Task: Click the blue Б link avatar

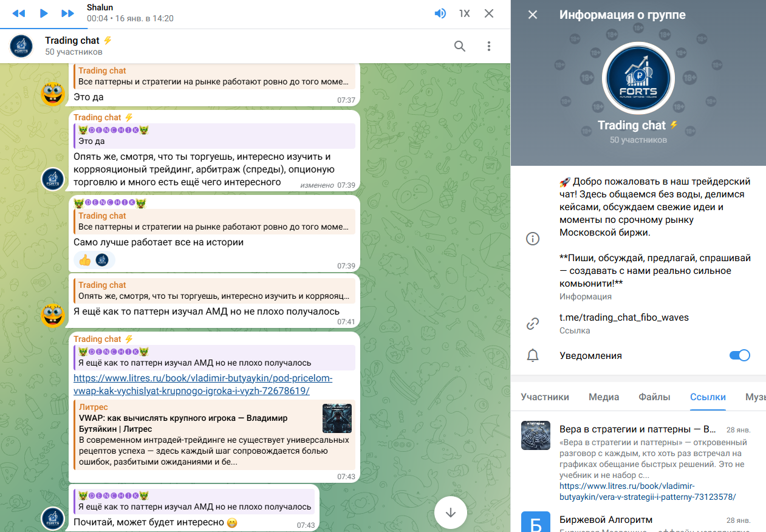Action: pyautogui.click(x=536, y=522)
